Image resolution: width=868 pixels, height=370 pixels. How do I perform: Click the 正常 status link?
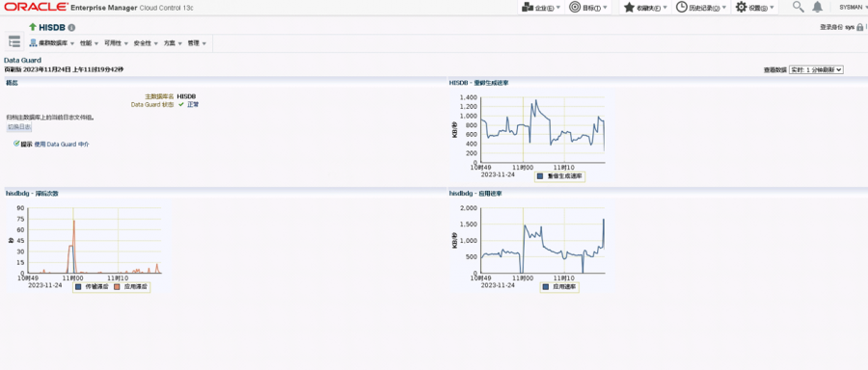[193, 104]
